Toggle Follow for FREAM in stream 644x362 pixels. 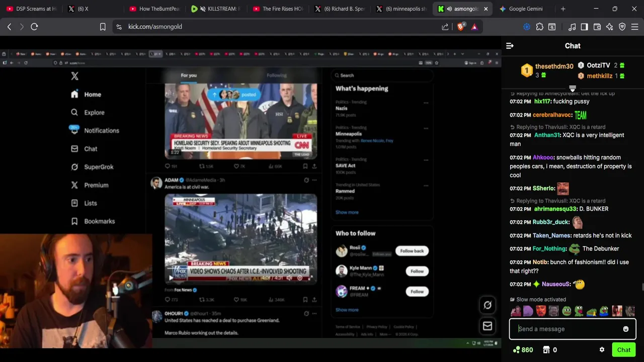[417, 292]
